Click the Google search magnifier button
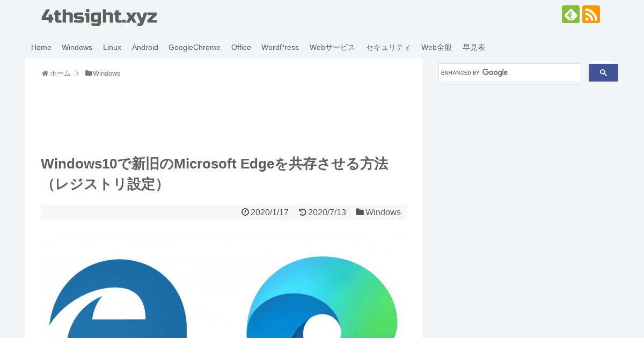644x338 pixels. tap(603, 73)
